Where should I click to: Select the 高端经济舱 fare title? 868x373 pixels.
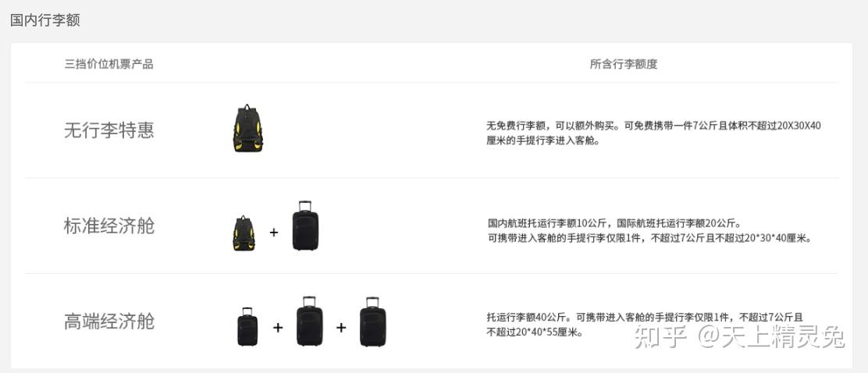click(x=109, y=321)
